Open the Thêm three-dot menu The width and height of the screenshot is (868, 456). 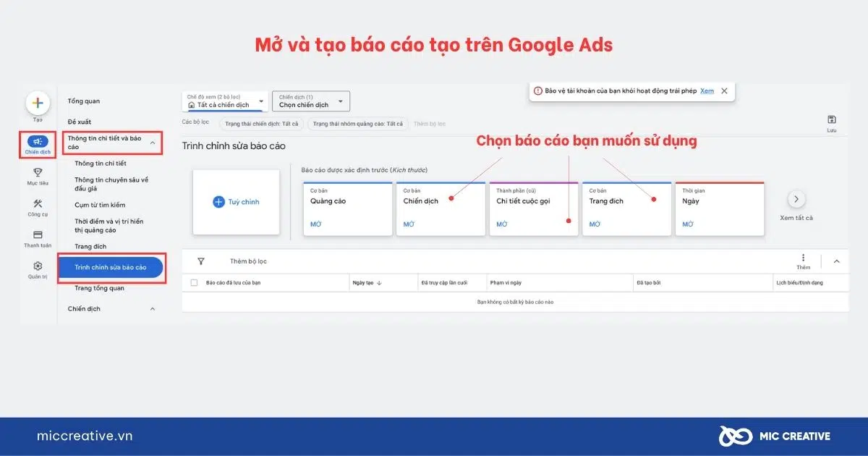[803, 258]
